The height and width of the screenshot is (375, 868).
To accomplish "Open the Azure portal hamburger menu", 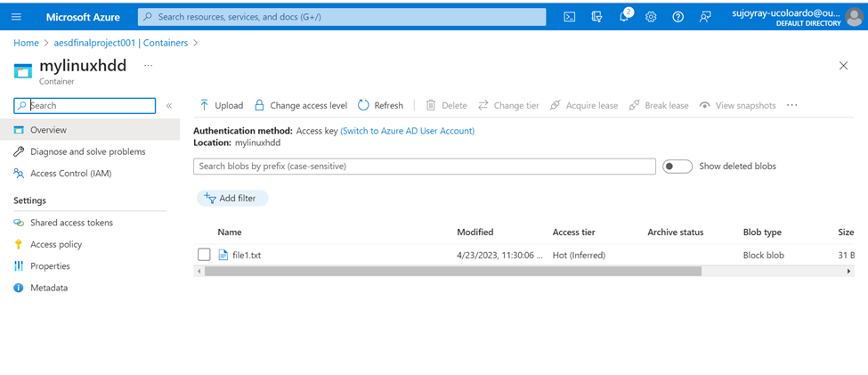I will 16,17.
